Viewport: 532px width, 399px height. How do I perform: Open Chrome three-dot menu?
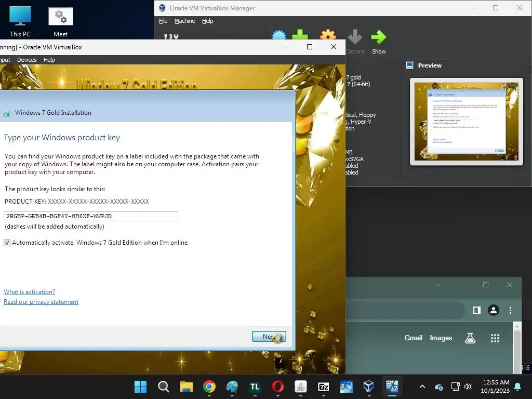tap(510, 310)
